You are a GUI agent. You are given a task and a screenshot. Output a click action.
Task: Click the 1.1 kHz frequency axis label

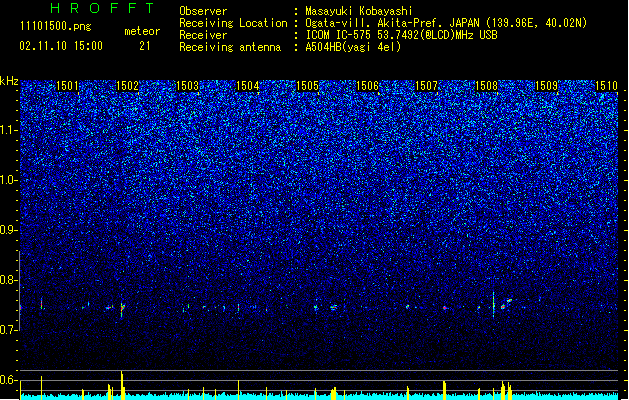point(8,130)
